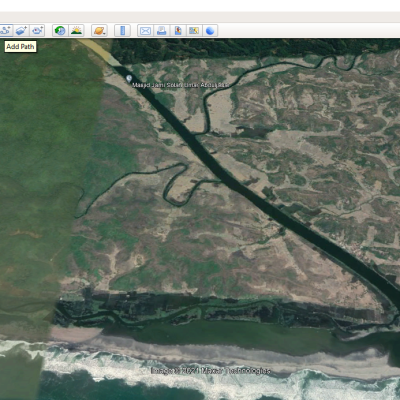Click the Email envelope icon

145,31
